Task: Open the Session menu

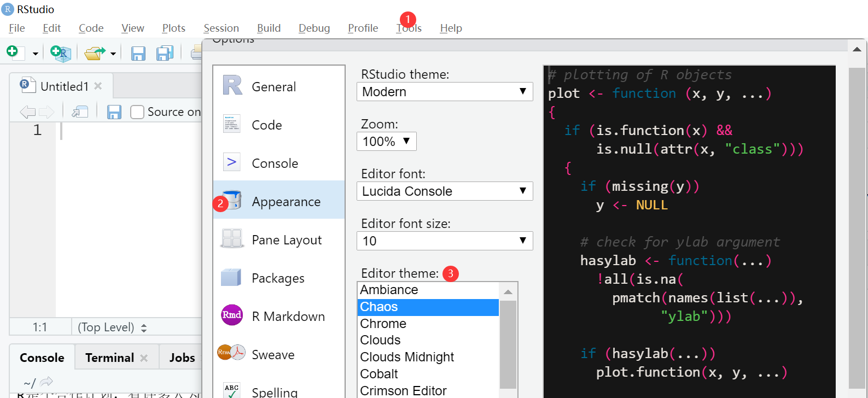Action: pos(221,28)
